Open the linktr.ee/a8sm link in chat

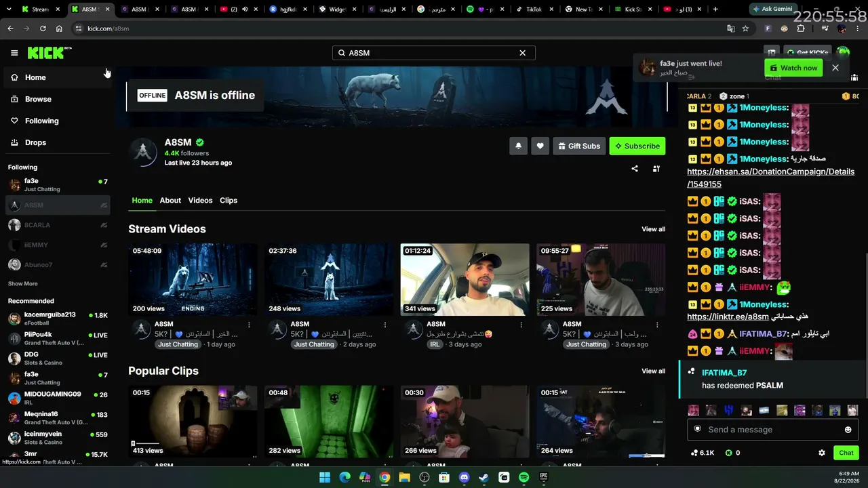coord(728,317)
